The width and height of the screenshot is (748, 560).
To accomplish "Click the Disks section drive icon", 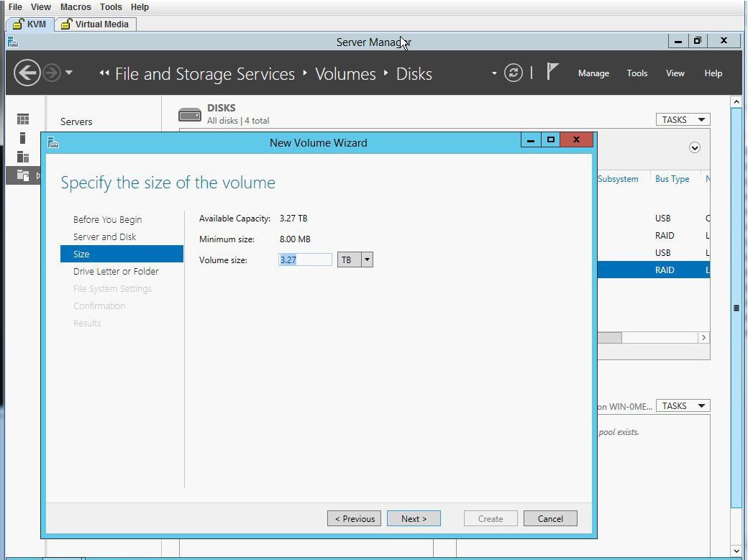I will pyautogui.click(x=190, y=114).
